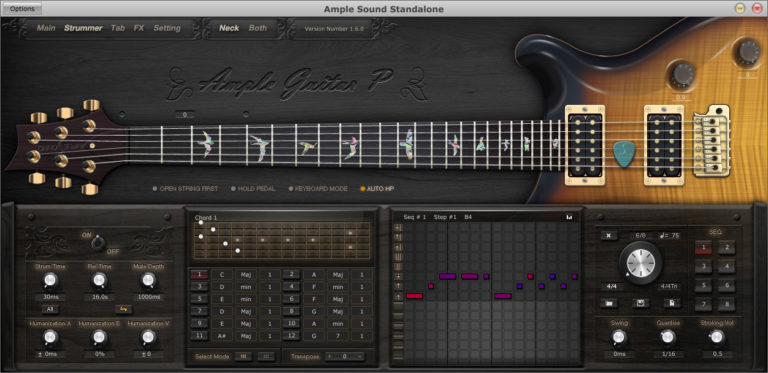Click the save sequence disk icon
Viewport: 768px width, 373px height.
pos(640,303)
